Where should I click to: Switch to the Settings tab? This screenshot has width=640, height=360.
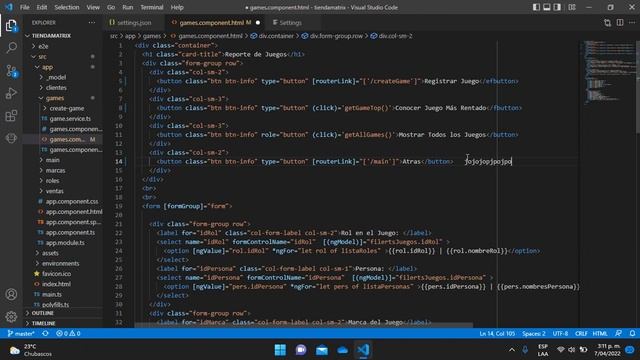tap(290, 23)
